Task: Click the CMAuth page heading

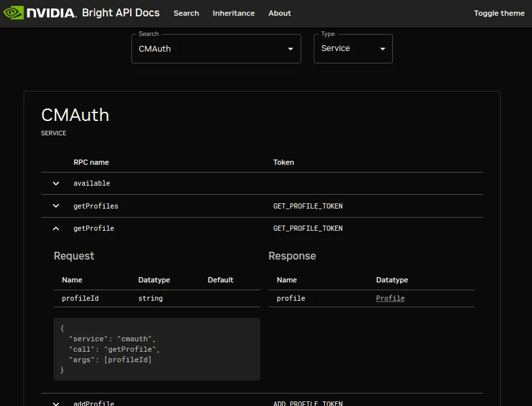Action: (x=75, y=115)
